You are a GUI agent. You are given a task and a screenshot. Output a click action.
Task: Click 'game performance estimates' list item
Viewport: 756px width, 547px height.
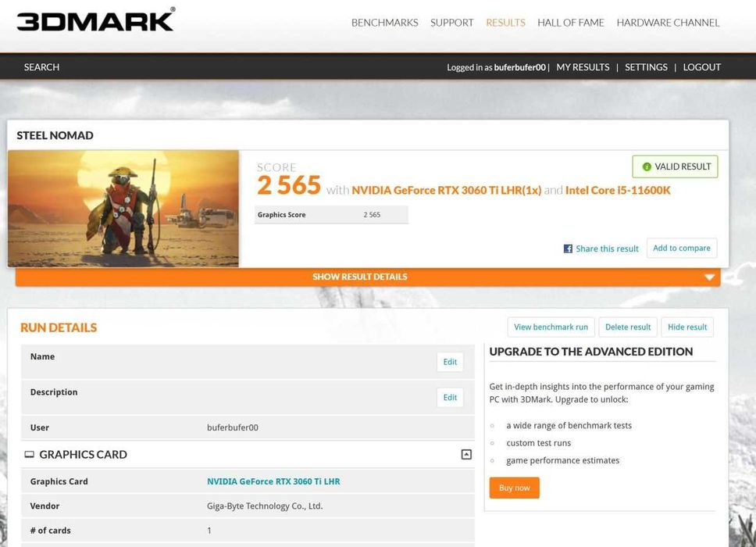pyautogui.click(x=562, y=460)
